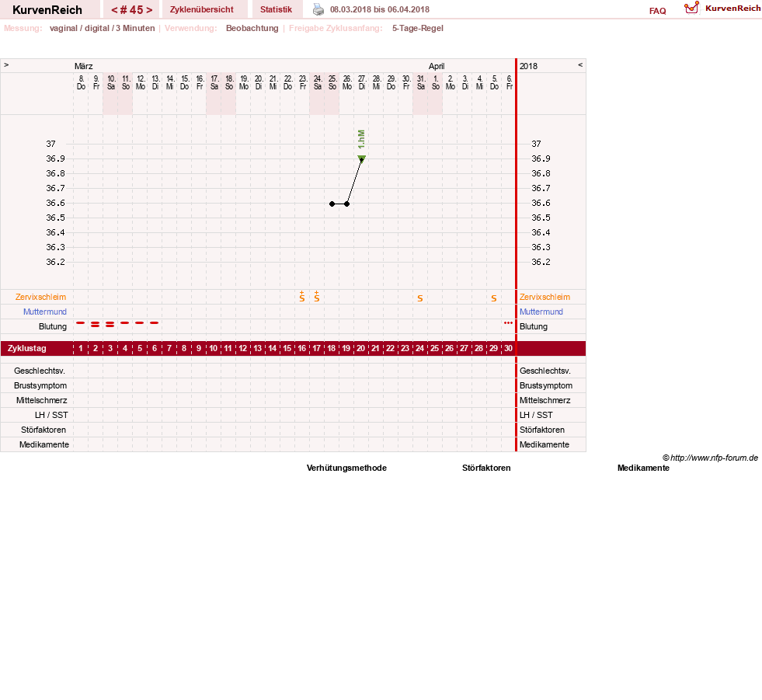Viewport: 762px width, 700px height.
Task: Click the April month label
Action: pyautogui.click(x=437, y=66)
